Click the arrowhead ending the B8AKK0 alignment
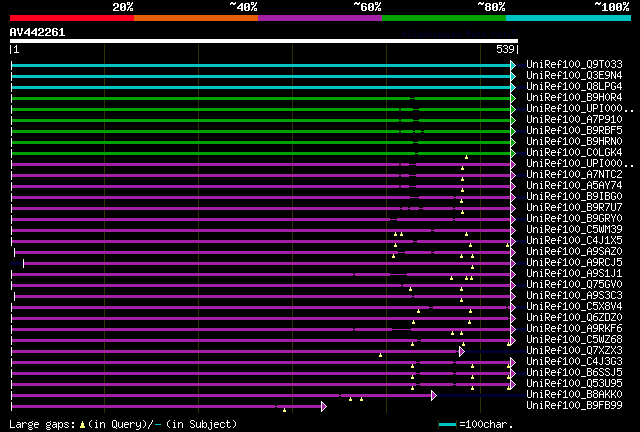The height and width of the screenshot is (432, 640). coord(434,395)
